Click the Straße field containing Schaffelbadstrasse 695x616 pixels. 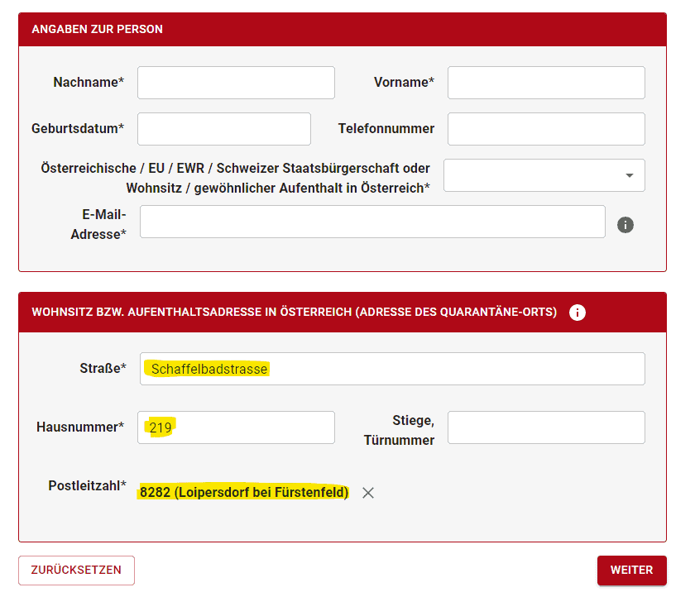tap(392, 369)
